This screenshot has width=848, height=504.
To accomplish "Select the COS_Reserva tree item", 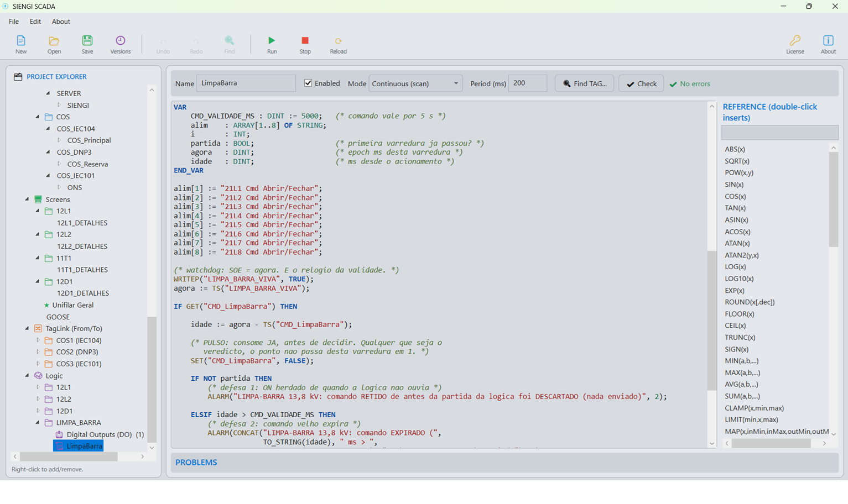I will pos(87,164).
